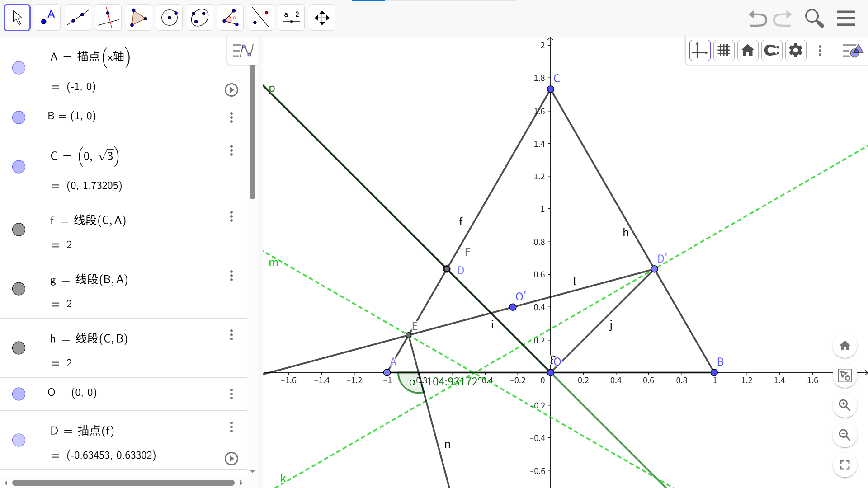
Task: Select point O' on the graph
Action: [x=513, y=307]
